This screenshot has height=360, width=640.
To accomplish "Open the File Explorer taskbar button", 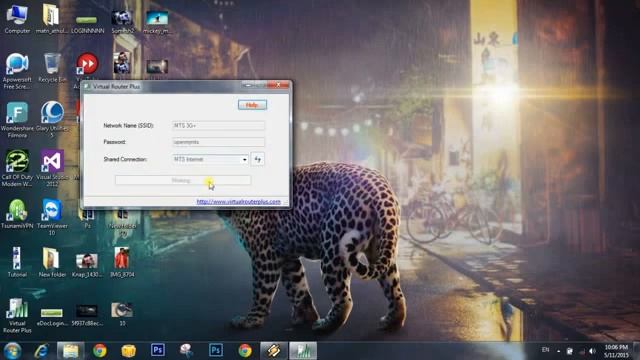I will pos(71,351).
